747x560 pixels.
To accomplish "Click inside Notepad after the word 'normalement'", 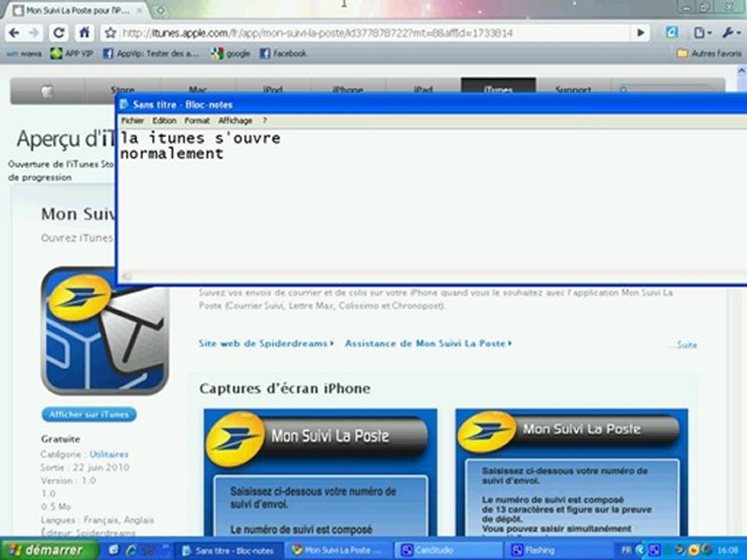I will [225, 153].
